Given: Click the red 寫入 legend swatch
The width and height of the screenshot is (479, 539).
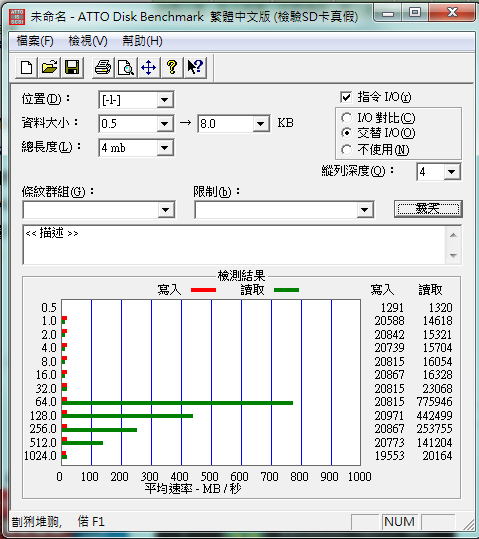Looking at the screenshot, I should (203, 290).
